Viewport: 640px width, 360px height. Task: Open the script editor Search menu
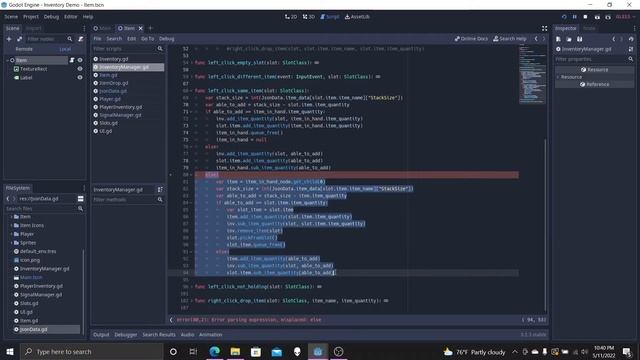coord(114,39)
